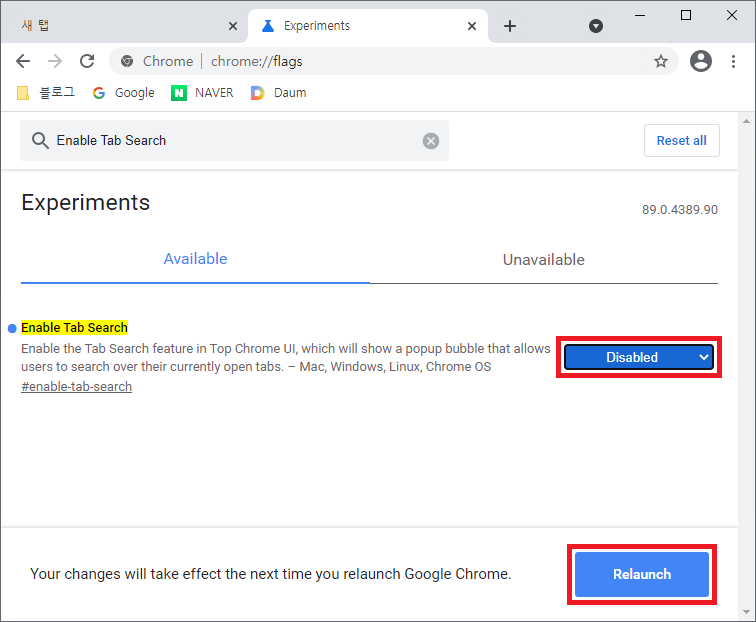Click scrollbar down arrow

click(x=746, y=612)
